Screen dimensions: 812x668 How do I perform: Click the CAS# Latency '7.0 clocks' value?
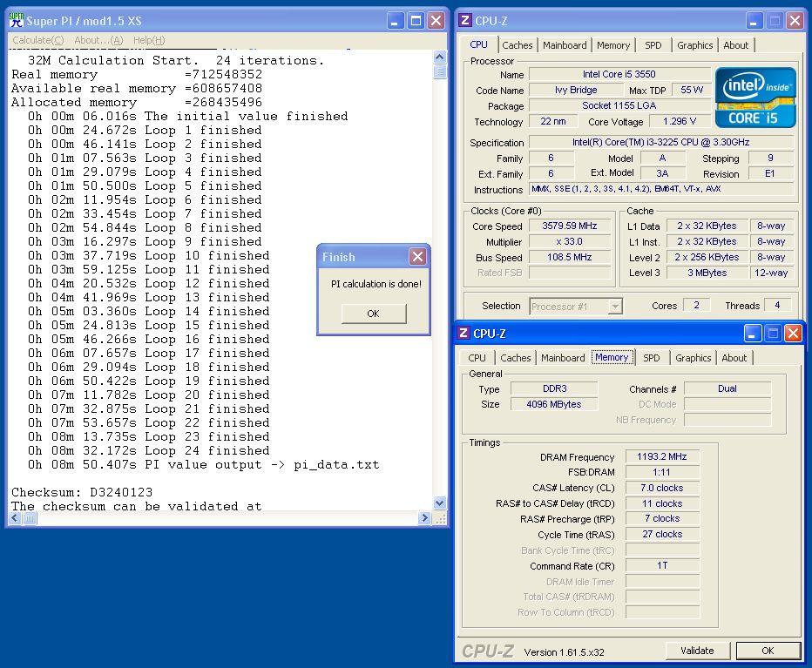point(662,488)
